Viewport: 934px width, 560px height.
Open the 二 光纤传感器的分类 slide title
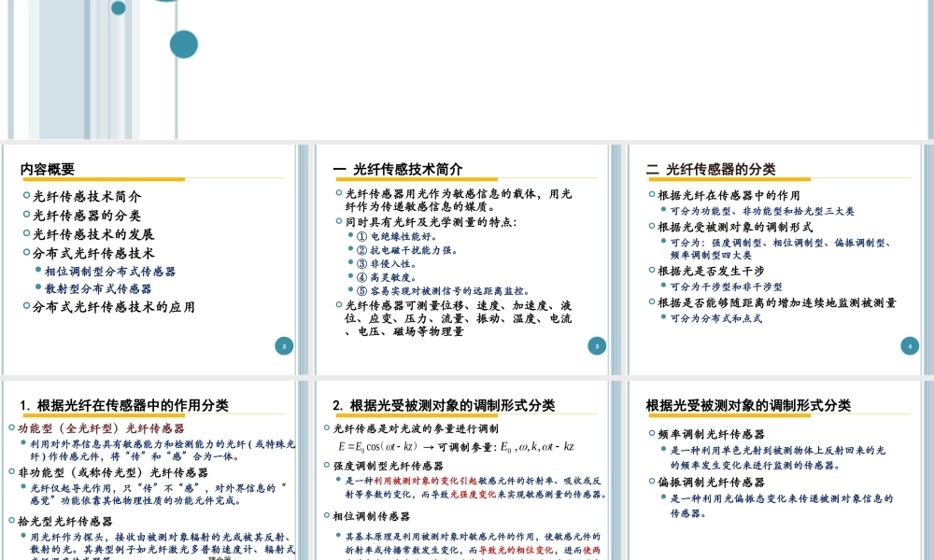pyautogui.click(x=710, y=169)
